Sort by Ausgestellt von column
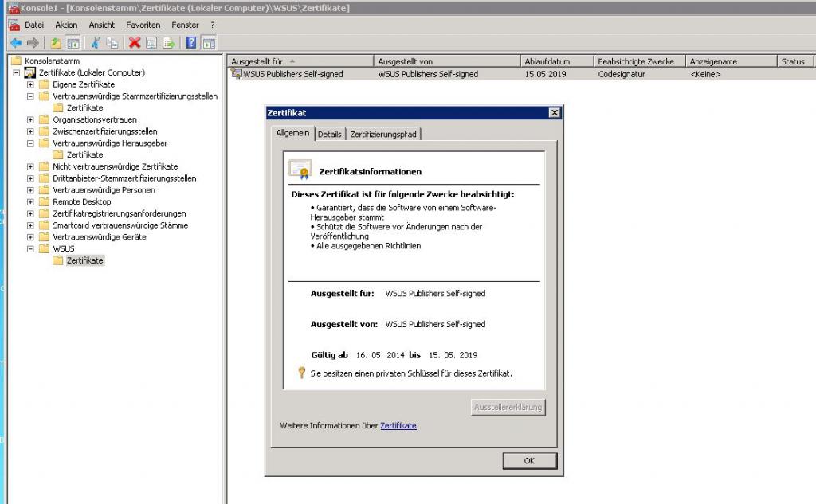 [447, 61]
